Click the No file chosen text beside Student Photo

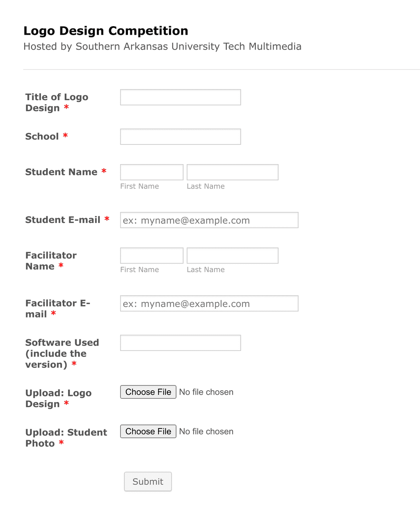point(206,431)
